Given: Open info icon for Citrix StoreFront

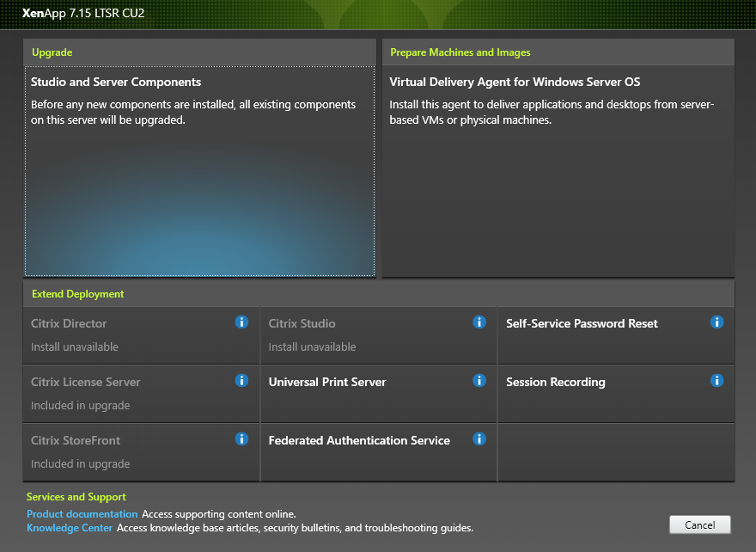Looking at the screenshot, I should pos(241,439).
